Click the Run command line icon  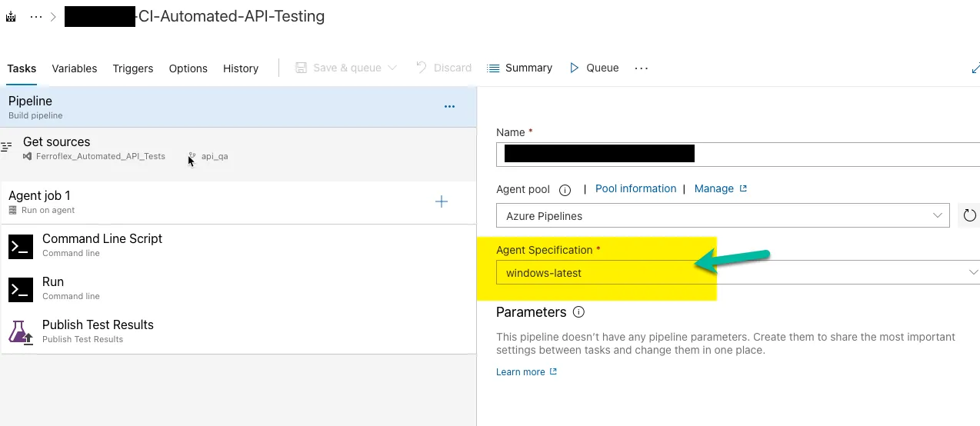tap(21, 289)
